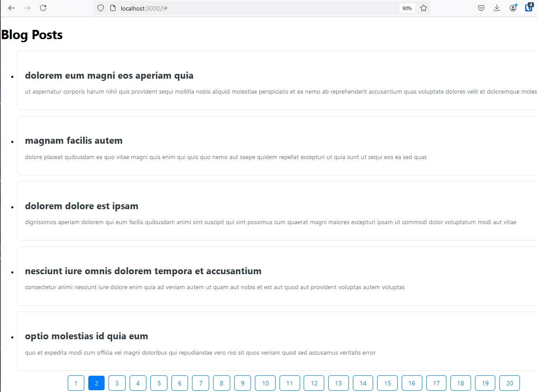Click the Forward navigation icon
The image size is (537, 392).
click(27, 8)
